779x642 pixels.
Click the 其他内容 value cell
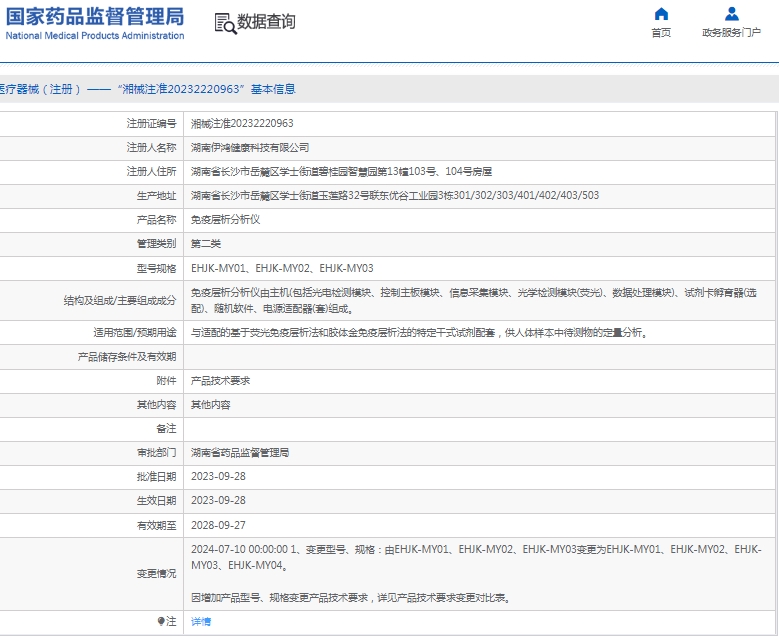(211, 405)
